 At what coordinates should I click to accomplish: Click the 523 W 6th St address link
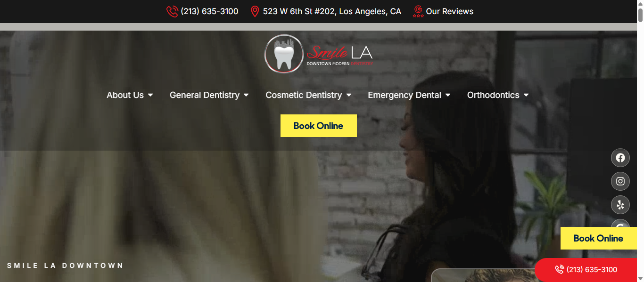pyautogui.click(x=332, y=11)
